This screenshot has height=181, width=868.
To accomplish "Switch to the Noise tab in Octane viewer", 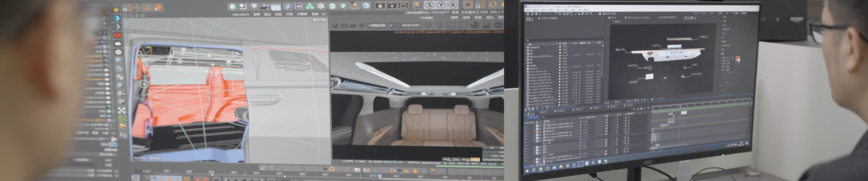I will [466, 160].
